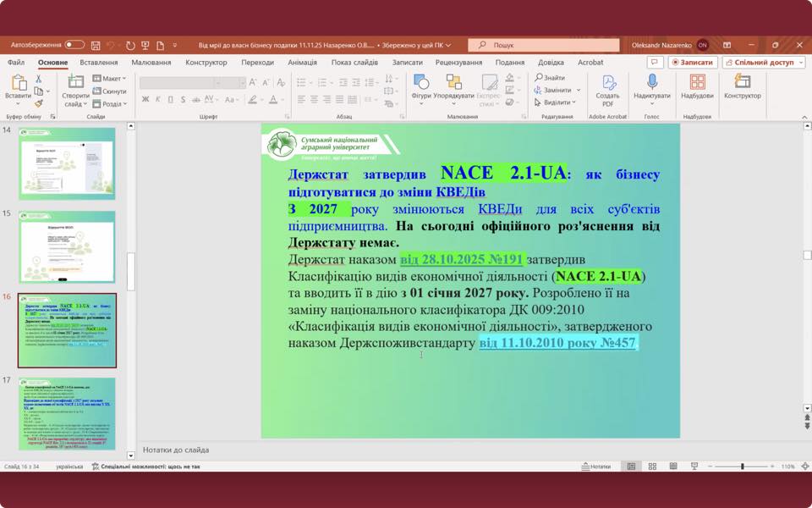Open the Надбудови add-ins icon
This screenshot has width=812, height=508.
pos(697,87)
